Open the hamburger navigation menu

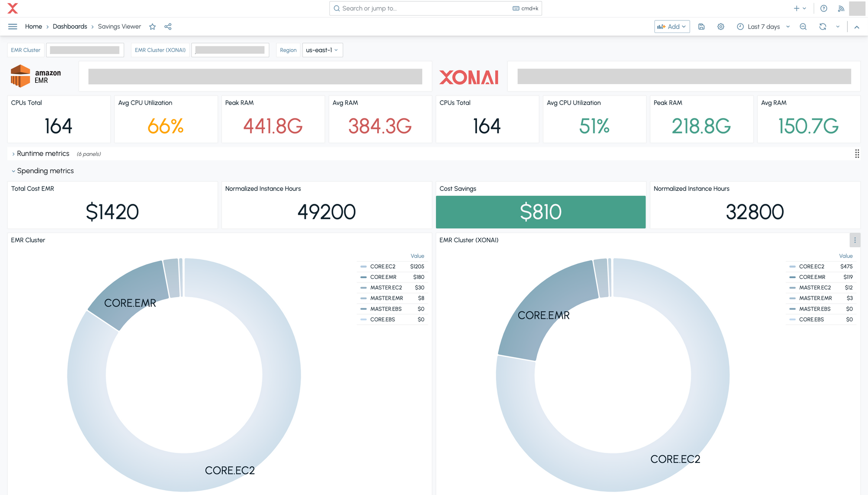[13, 27]
